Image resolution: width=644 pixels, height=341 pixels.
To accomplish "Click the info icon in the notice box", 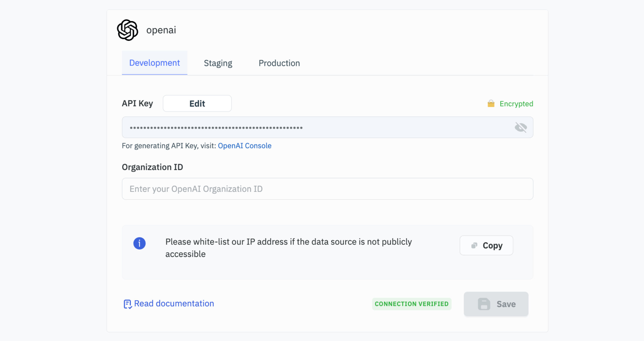I will (x=139, y=243).
